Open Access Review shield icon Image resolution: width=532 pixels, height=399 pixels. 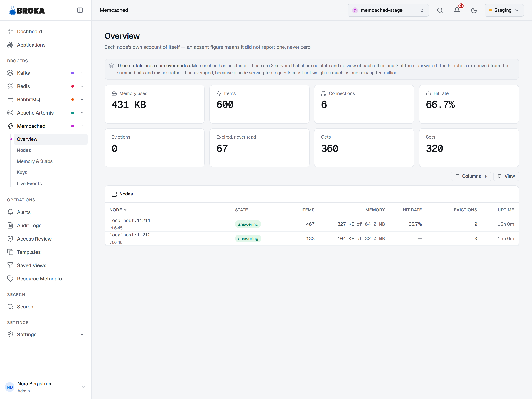click(10, 239)
